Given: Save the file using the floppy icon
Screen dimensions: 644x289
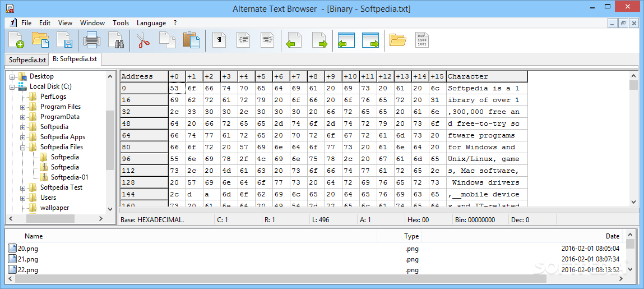Looking at the screenshot, I should coord(64,40).
